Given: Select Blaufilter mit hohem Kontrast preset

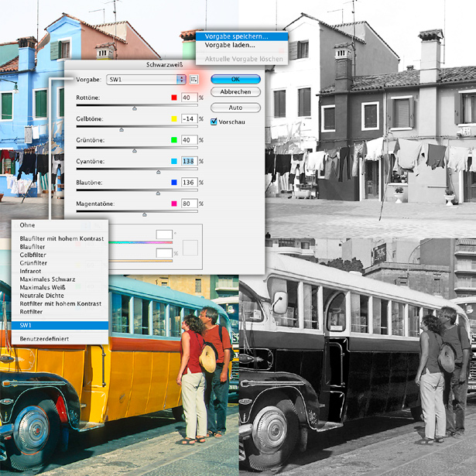Looking at the screenshot, I should tap(61, 238).
